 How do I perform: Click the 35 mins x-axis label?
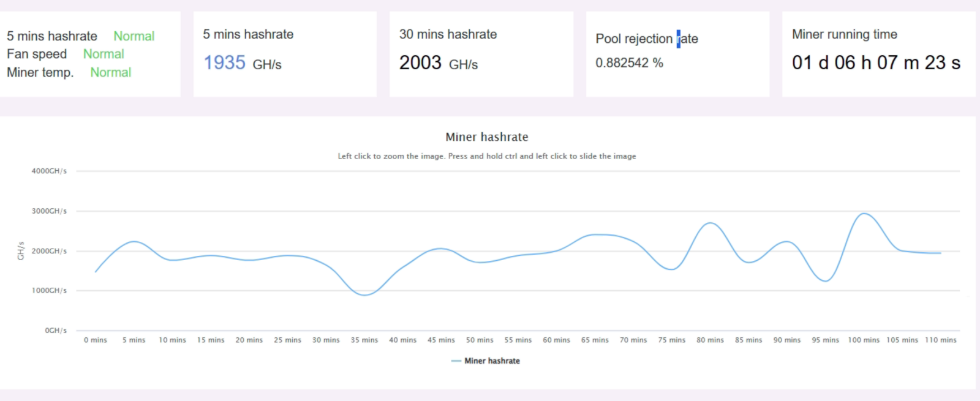click(x=364, y=340)
